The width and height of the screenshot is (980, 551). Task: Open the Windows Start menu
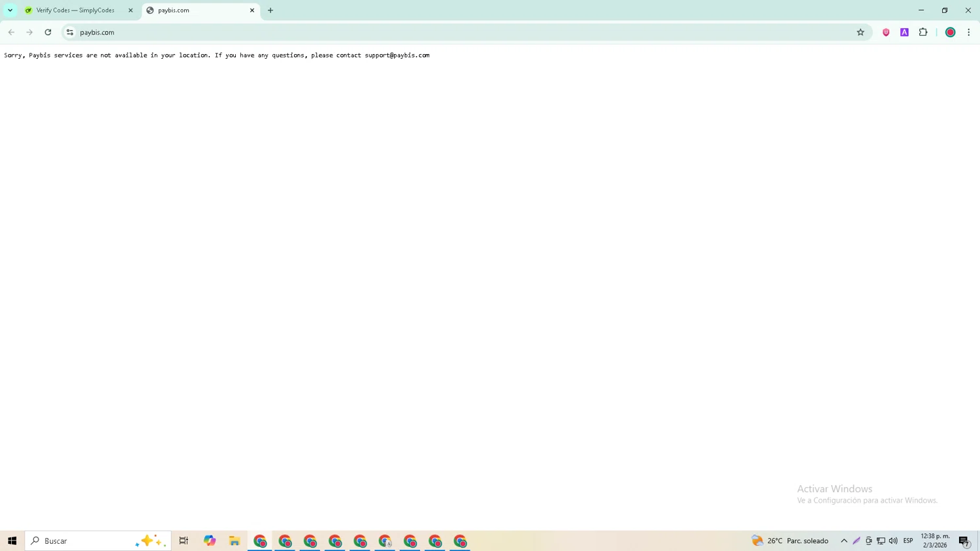[12, 541]
